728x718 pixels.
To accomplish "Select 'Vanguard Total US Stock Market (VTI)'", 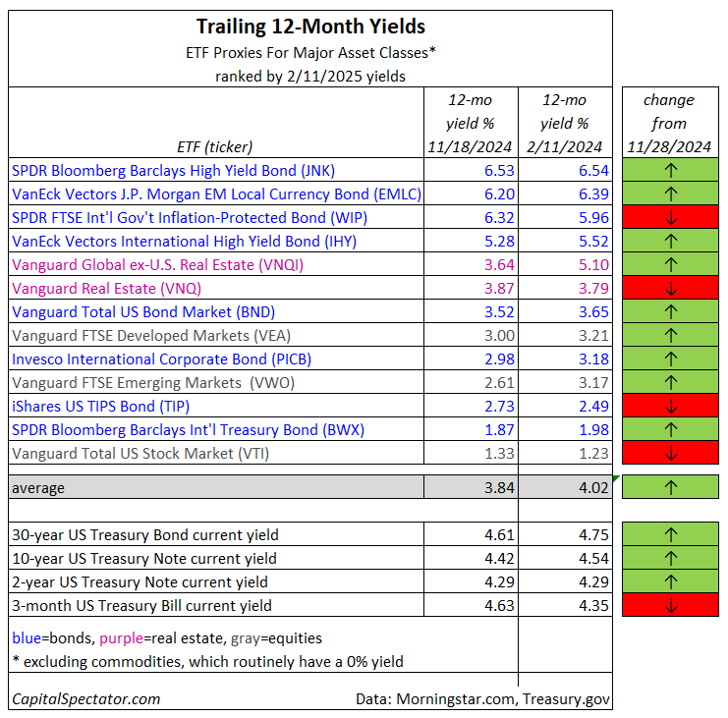I will (x=140, y=454).
